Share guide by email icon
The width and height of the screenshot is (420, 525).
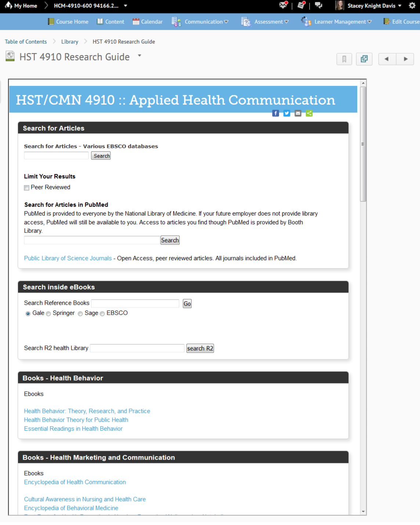pyautogui.click(x=298, y=113)
